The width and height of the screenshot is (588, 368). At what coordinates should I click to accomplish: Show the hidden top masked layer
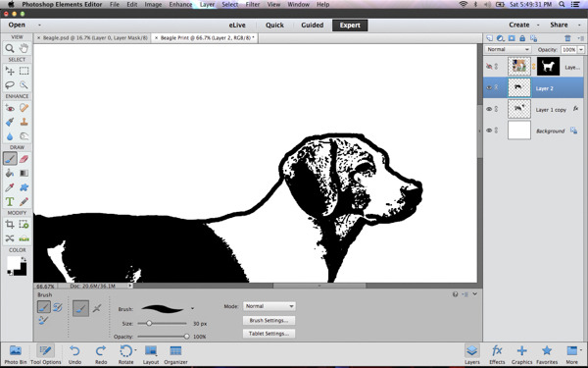tap(489, 67)
